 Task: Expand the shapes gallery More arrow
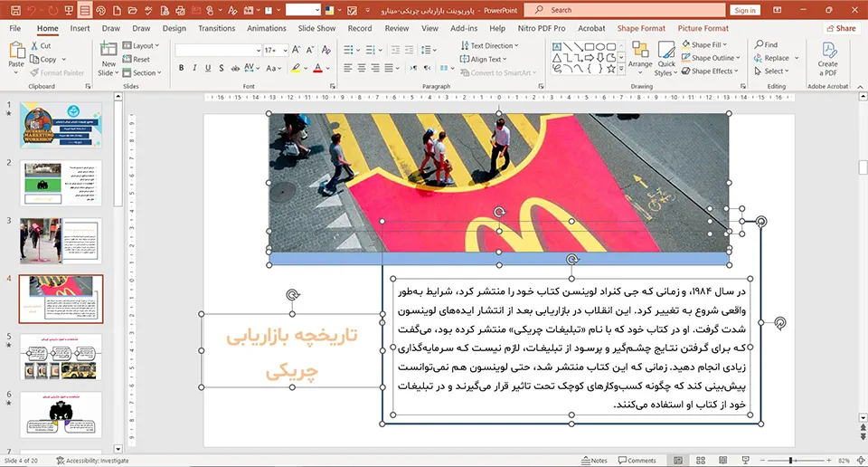coord(621,69)
